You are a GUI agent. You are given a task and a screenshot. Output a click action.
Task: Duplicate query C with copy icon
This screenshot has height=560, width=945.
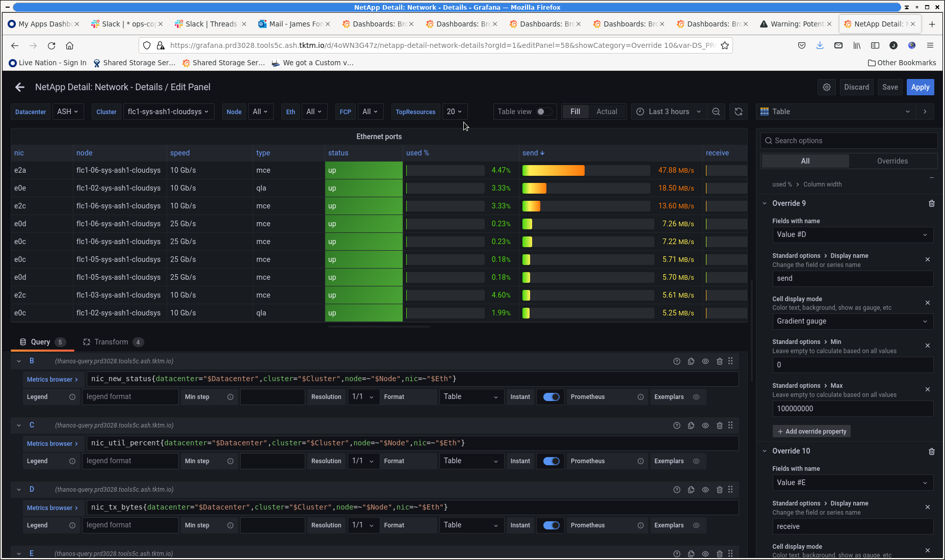691,425
